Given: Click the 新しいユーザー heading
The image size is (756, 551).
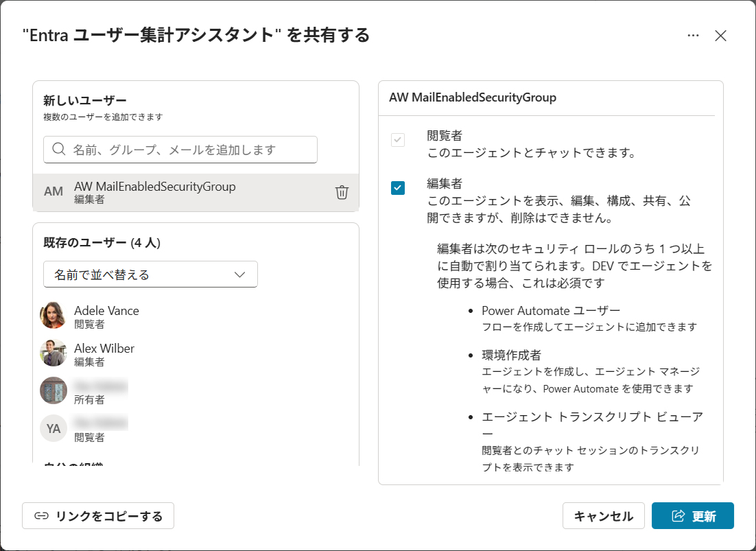Looking at the screenshot, I should click(85, 100).
